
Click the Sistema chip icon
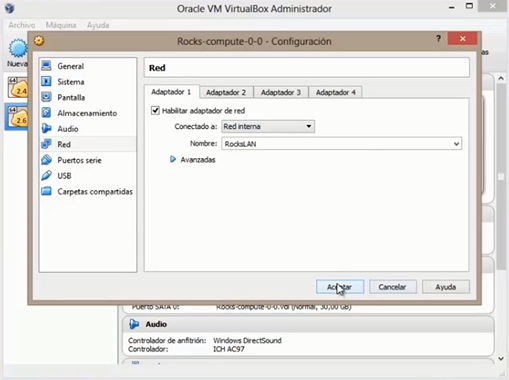pyautogui.click(x=46, y=81)
